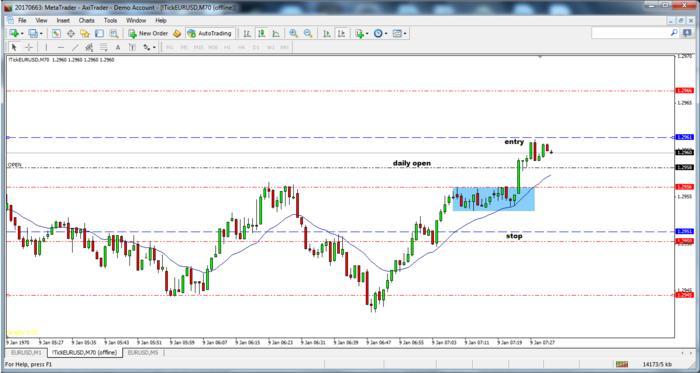Click the 'stop' chart label

(514, 236)
